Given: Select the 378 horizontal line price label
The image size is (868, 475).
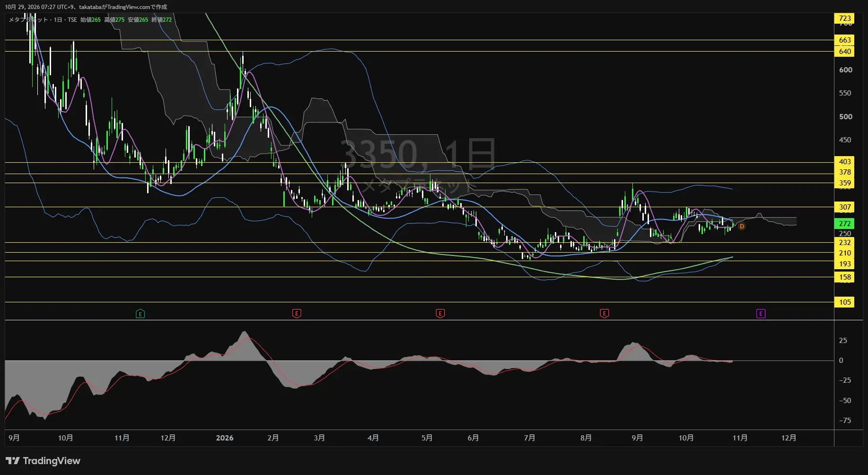Looking at the screenshot, I should pos(844,172).
